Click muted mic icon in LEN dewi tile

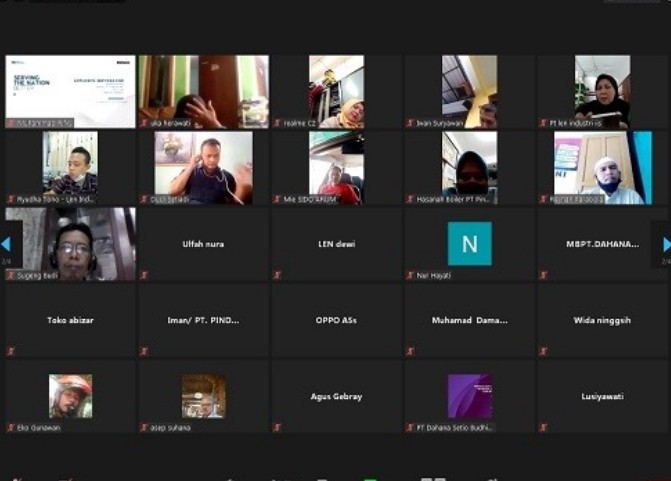click(x=277, y=275)
